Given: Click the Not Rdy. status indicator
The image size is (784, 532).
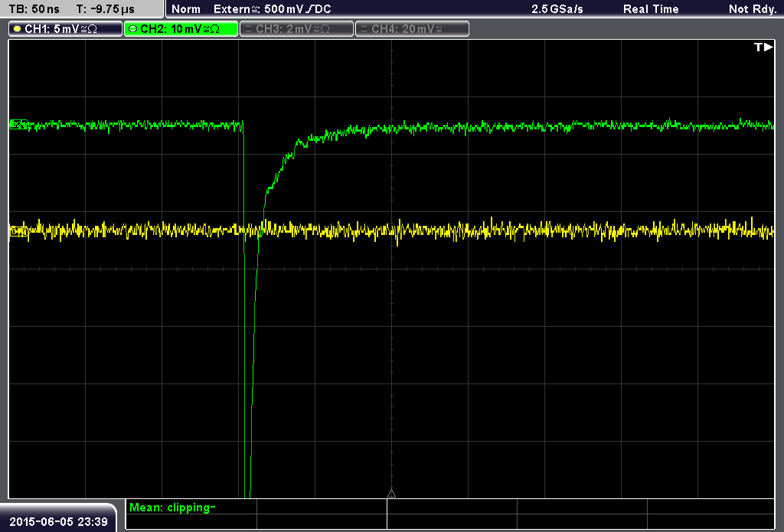Looking at the screenshot, I should (x=752, y=9).
